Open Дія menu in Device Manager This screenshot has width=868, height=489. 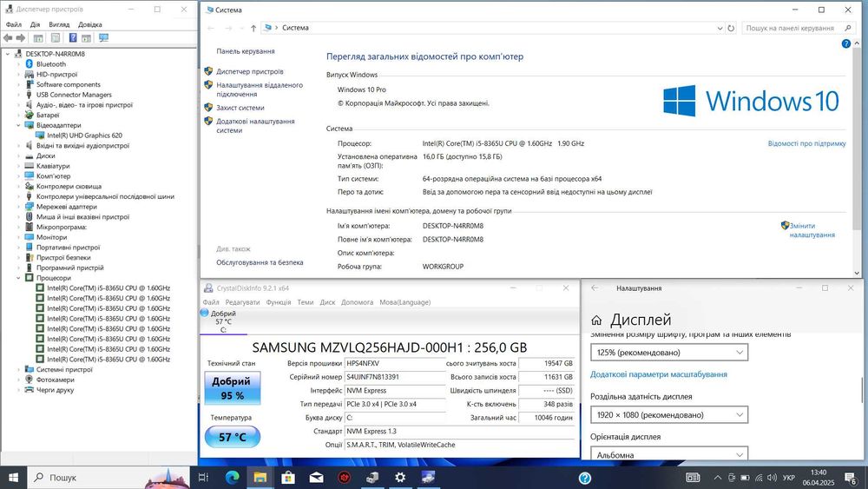35,24
